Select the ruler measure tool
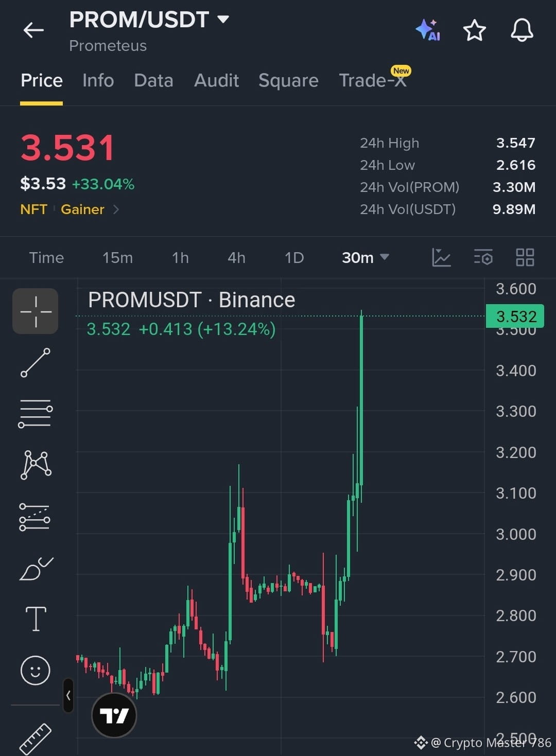This screenshot has width=556, height=756. 36,739
